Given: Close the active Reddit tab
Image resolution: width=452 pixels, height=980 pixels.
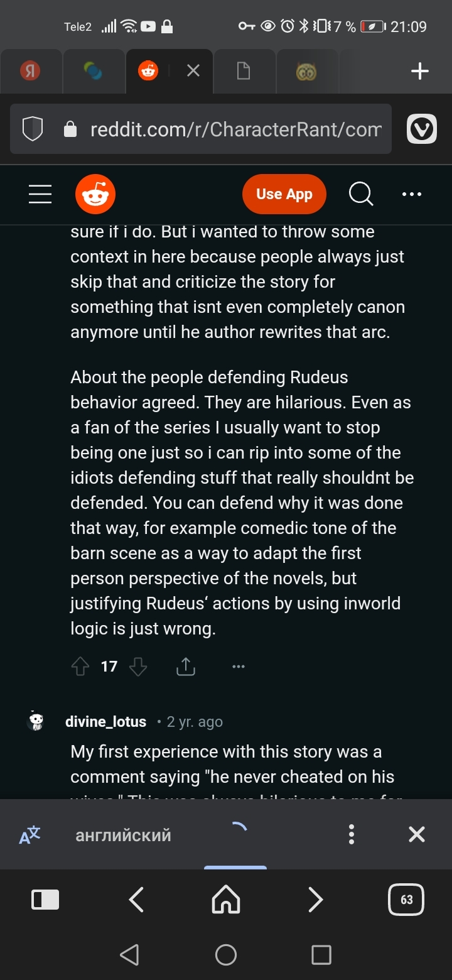Looking at the screenshot, I should (193, 72).
